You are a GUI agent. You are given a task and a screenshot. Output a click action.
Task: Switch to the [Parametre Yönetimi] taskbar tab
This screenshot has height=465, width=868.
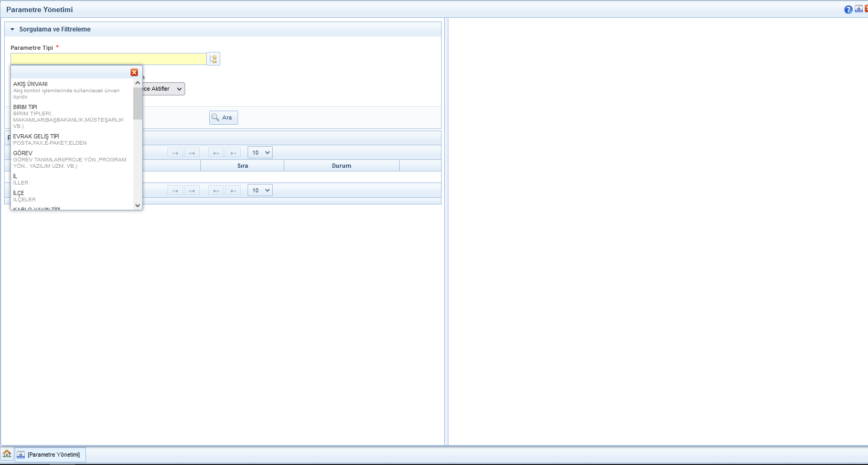click(50, 455)
